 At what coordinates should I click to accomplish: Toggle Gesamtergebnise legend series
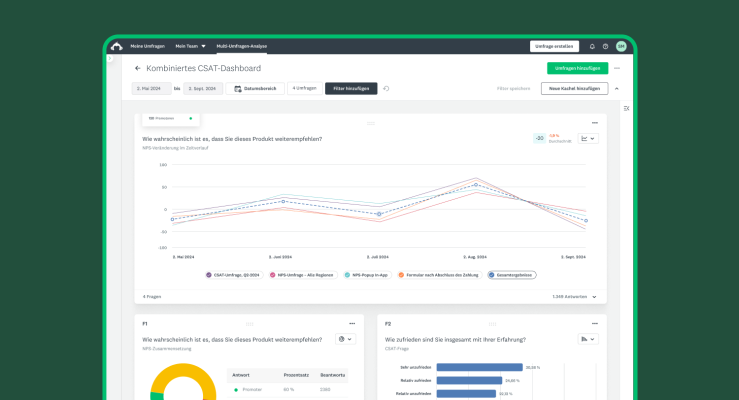(511, 274)
